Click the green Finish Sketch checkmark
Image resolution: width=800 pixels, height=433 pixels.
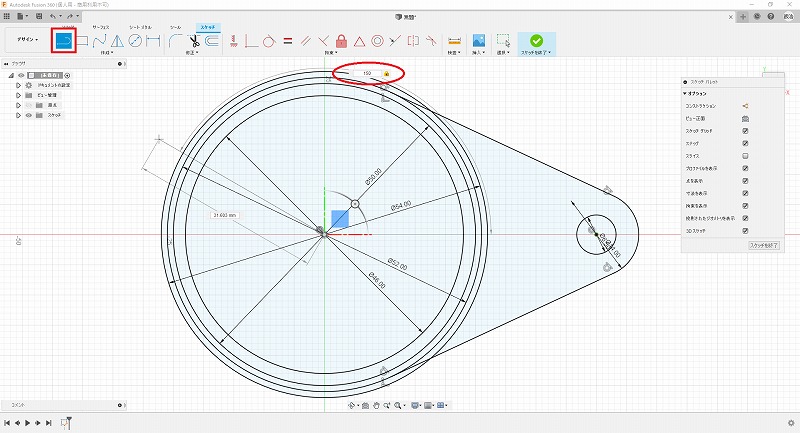[x=537, y=41]
